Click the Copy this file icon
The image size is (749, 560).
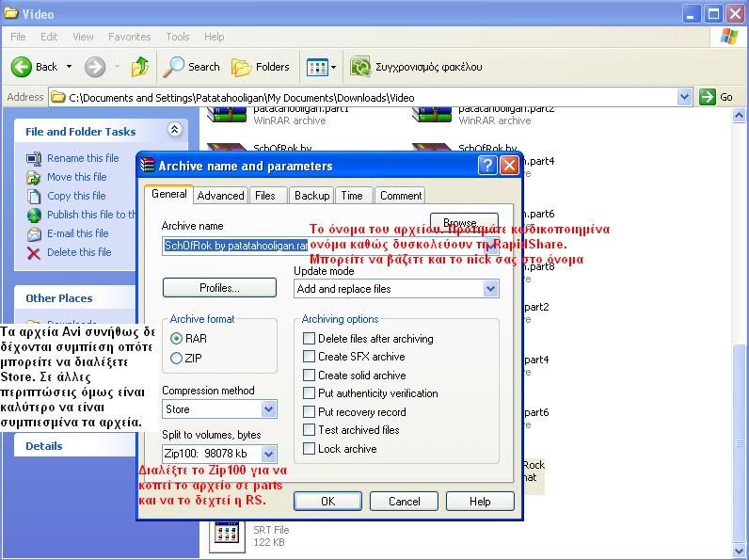tap(34, 196)
